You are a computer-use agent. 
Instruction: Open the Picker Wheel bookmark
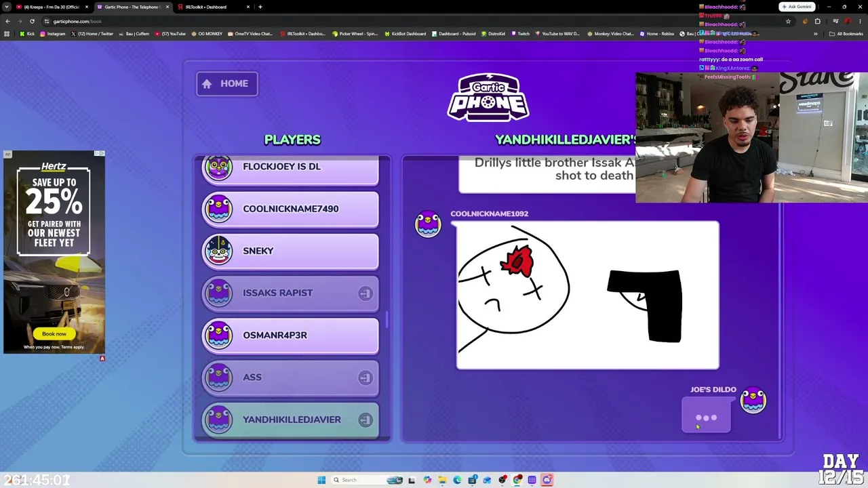point(355,34)
